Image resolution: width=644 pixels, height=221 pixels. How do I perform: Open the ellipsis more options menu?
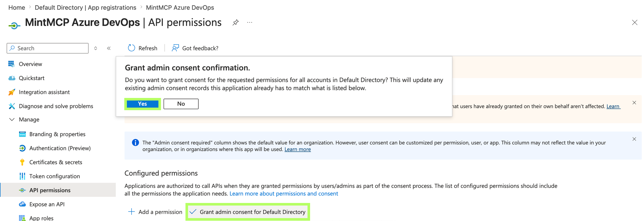click(x=250, y=23)
